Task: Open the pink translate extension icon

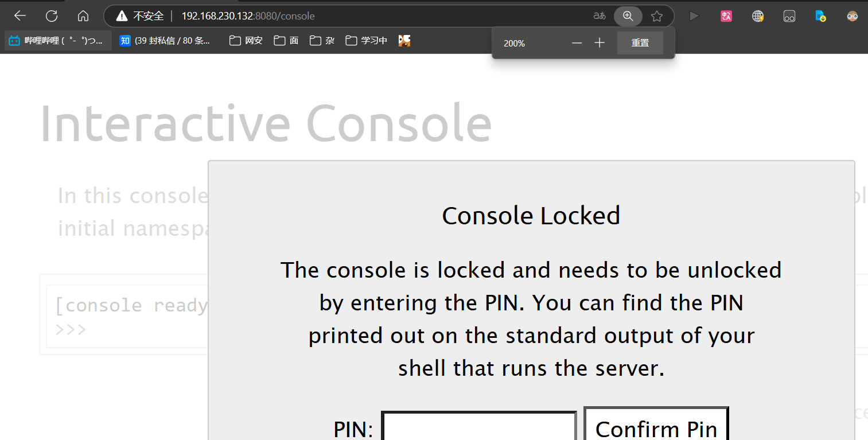Action: 726,16
